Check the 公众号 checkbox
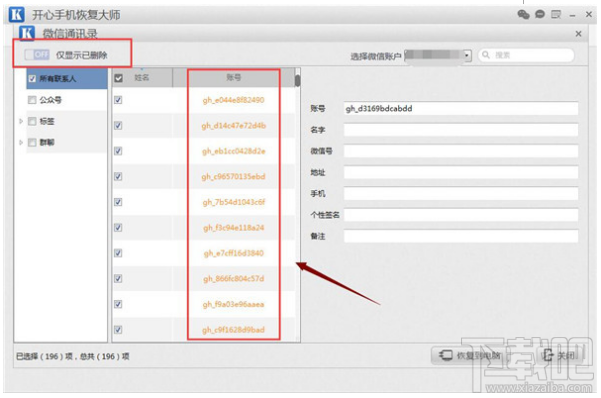The height and width of the screenshot is (398, 601). coord(32,100)
